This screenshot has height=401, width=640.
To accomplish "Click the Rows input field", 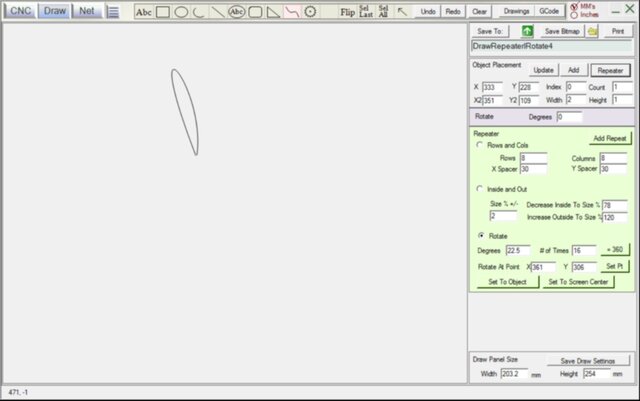I will (x=533, y=158).
